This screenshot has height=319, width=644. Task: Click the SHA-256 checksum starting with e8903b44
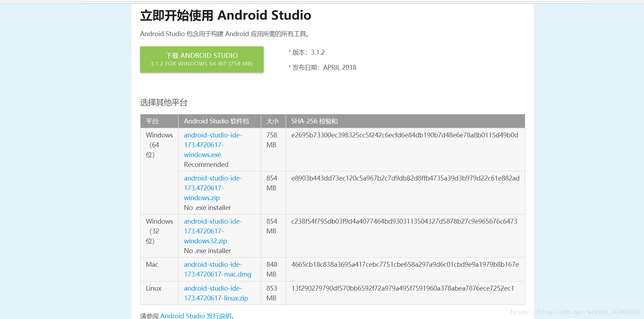405,178
